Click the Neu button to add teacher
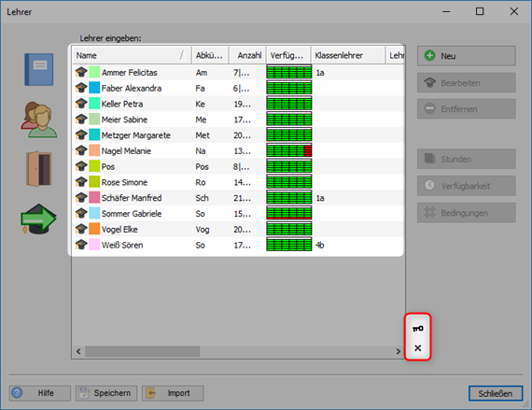 coord(466,56)
